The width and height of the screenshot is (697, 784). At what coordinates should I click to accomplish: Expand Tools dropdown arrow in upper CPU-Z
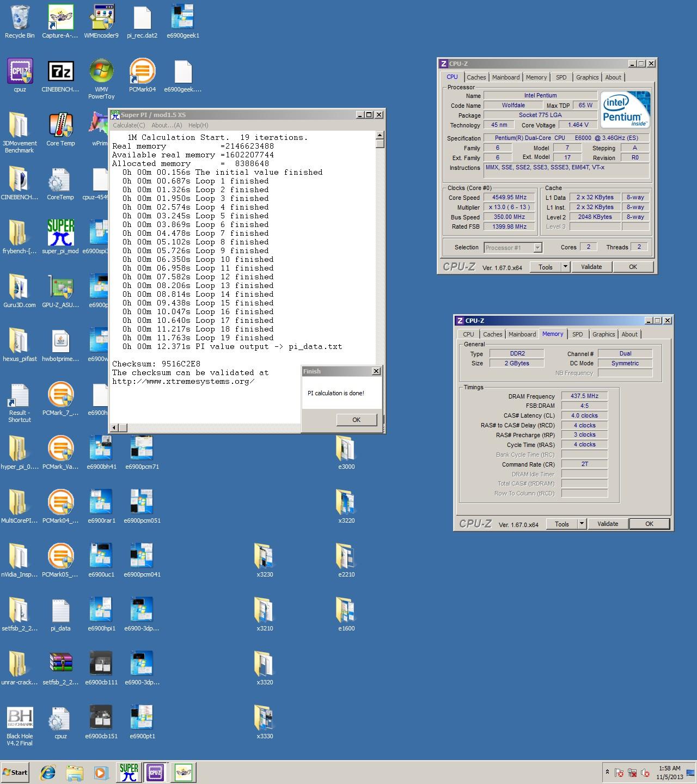coord(565,267)
